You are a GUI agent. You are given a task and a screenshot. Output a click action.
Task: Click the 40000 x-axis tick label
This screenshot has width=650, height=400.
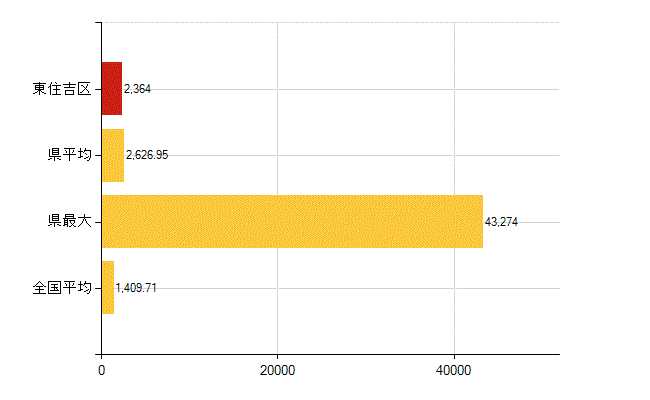pyautogui.click(x=454, y=371)
